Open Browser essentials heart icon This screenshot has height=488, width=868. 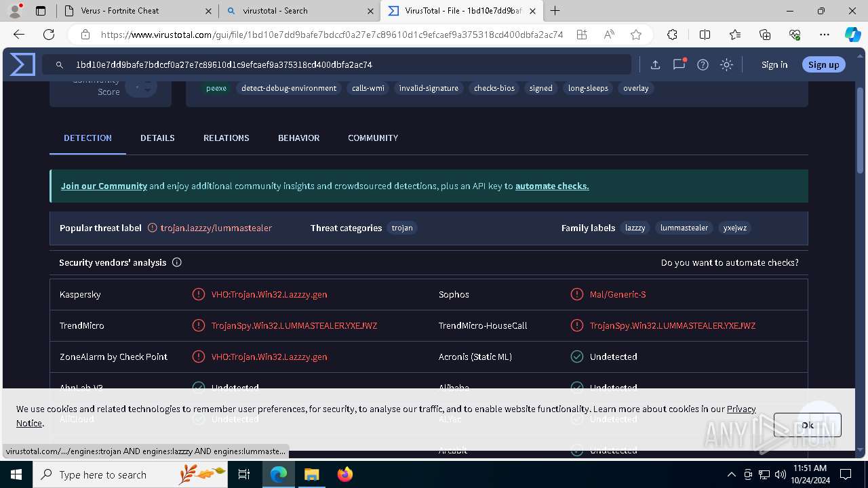[x=795, y=35]
